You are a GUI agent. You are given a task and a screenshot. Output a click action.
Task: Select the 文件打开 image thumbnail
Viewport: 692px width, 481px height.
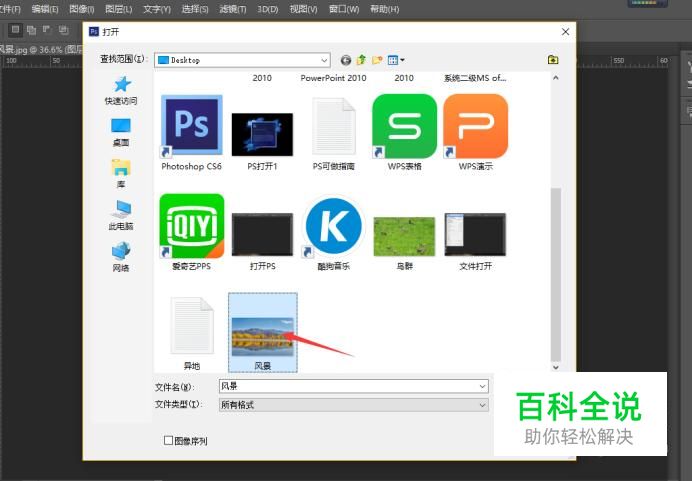tap(475, 234)
